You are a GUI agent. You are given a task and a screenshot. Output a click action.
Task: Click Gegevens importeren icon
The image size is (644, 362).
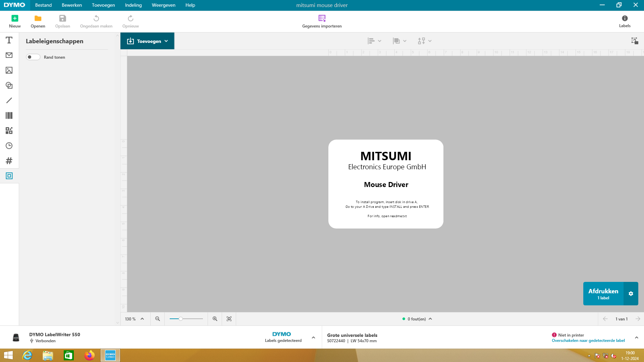(x=322, y=18)
